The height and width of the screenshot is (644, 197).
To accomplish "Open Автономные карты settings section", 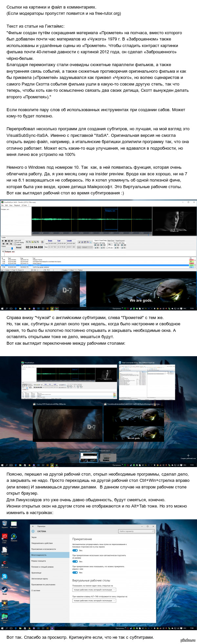I will coord(50,579).
